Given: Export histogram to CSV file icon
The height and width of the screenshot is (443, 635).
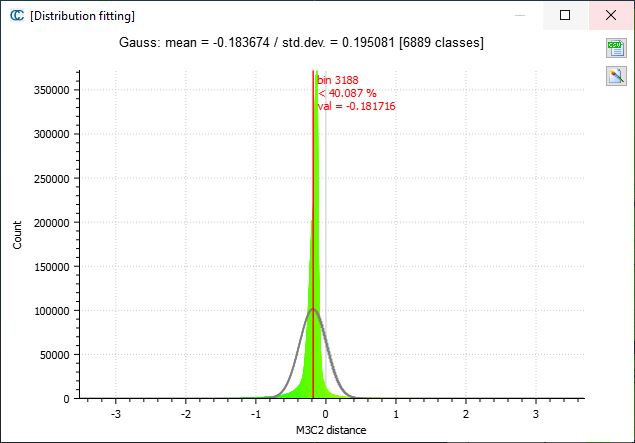Looking at the screenshot, I should coord(614,49).
